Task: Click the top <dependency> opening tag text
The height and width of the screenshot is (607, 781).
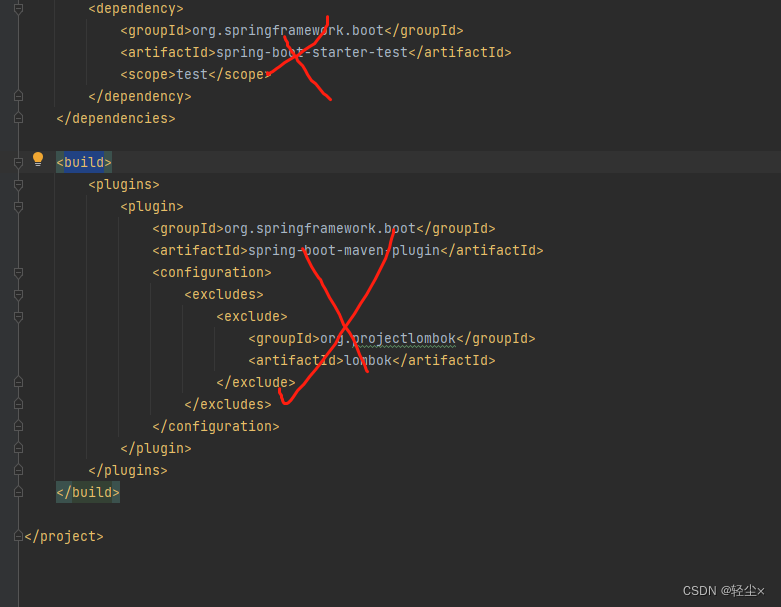Action: point(135,8)
